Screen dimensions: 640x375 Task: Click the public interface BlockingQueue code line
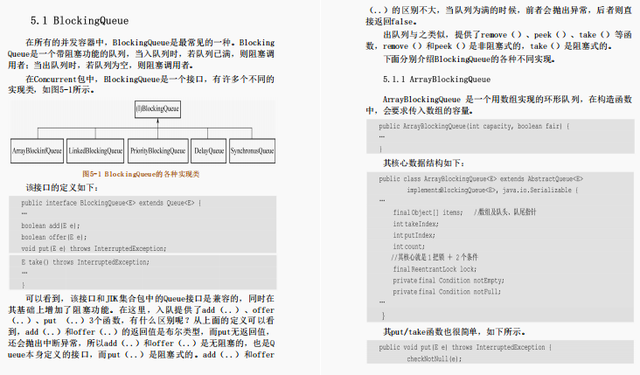(x=111, y=203)
